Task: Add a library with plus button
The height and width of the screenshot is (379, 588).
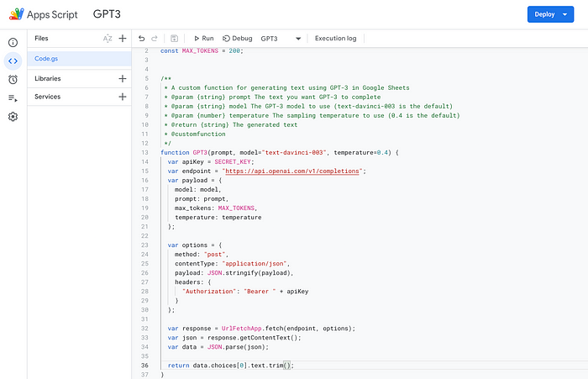Action: pyautogui.click(x=123, y=78)
